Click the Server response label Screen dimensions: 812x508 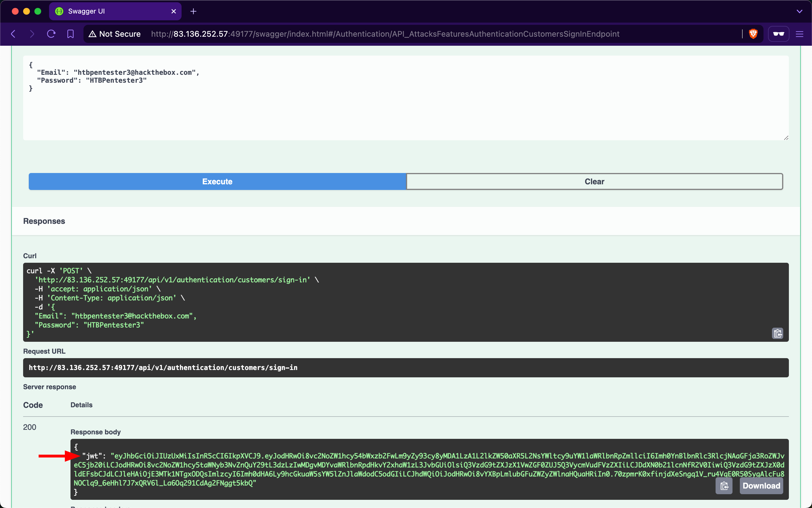pos(49,387)
